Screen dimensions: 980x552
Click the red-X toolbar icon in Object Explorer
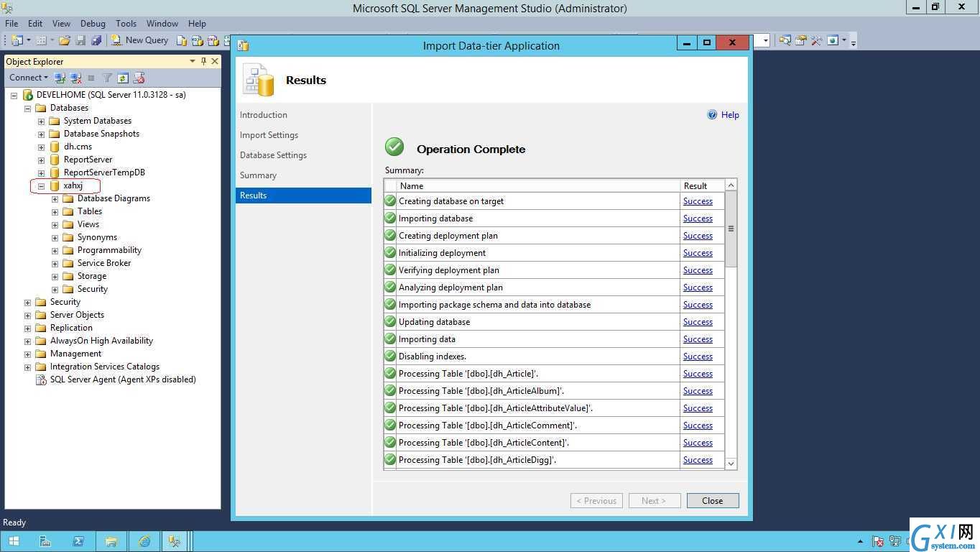coord(139,78)
